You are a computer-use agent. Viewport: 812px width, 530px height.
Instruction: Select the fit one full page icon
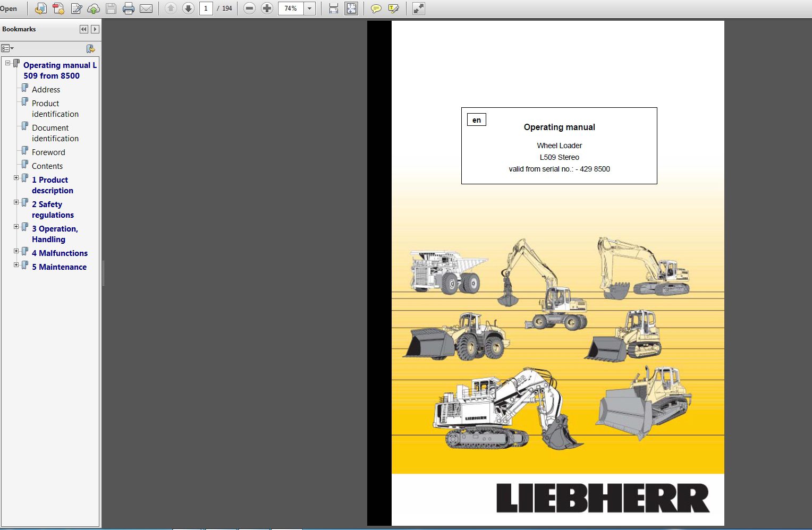tap(351, 8)
